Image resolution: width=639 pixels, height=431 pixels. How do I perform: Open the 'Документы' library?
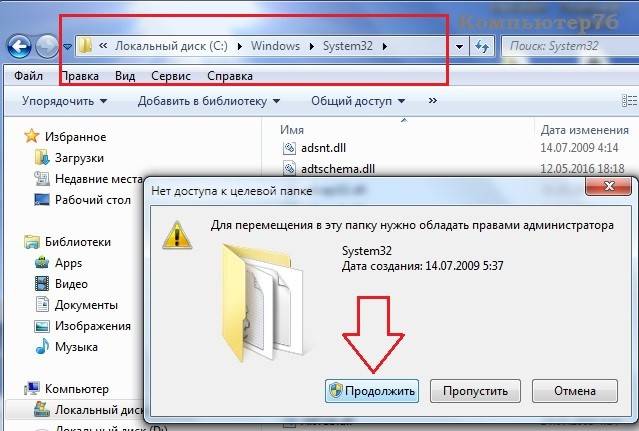(x=86, y=305)
